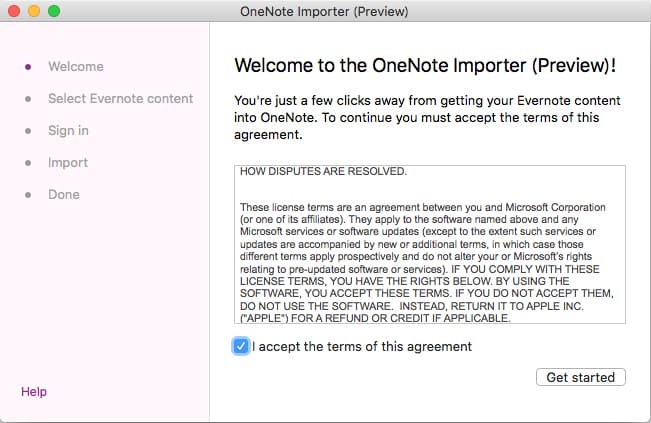Click the OneNote Importer (Preview) title bar text
Image resolution: width=651 pixels, height=423 pixels.
pyautogui.click(x=324, y=11)
